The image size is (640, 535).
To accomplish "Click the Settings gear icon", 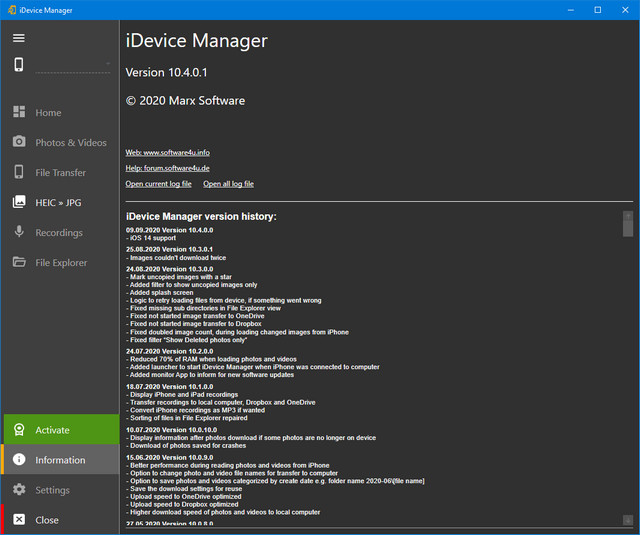I will [x=19, y=490].
